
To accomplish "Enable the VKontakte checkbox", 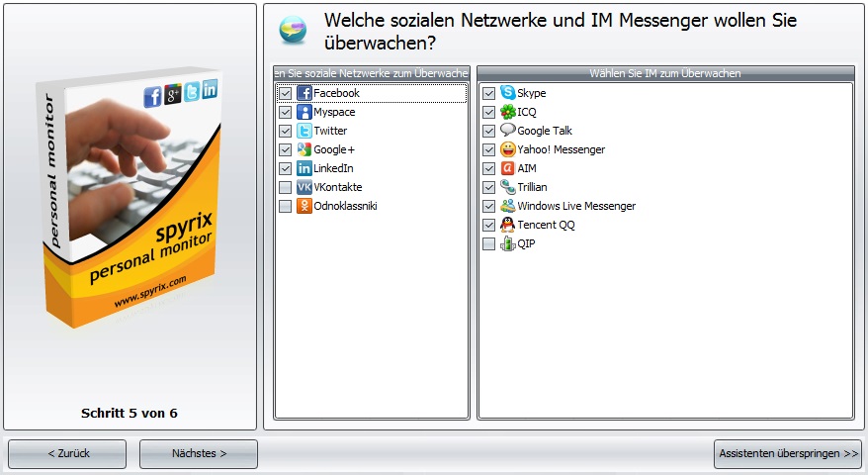I will (285, 187).
